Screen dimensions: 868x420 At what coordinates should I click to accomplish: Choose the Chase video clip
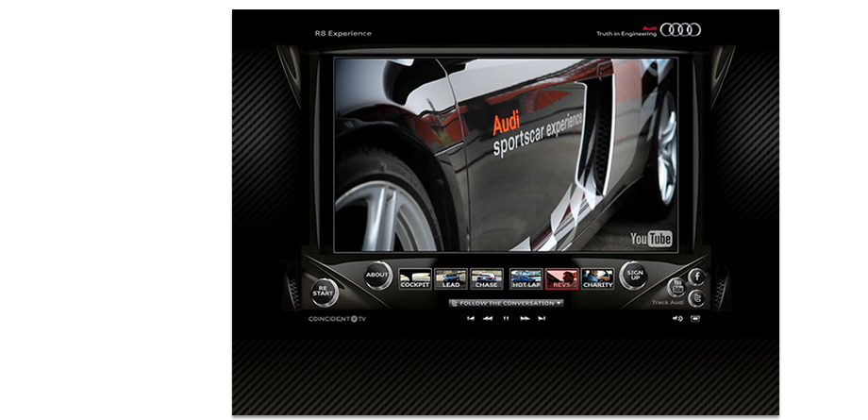click(487, 278)
